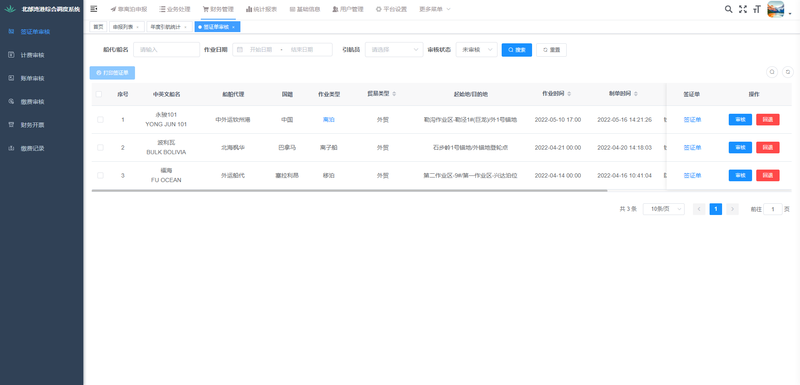This screenshot has height=385, width=800.
Task: Click the 重置 button
Action: tap(551, 49)
